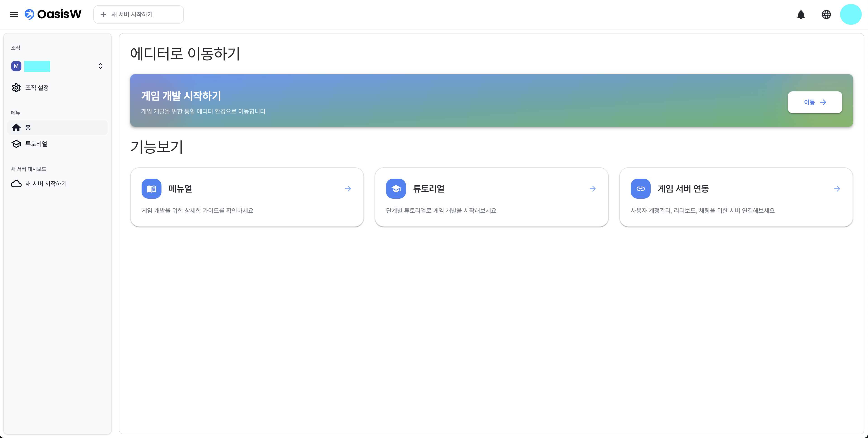This screenshot has height=438, width=868.
Task: Open the notifications bell
Action: [x=801, y=14]
